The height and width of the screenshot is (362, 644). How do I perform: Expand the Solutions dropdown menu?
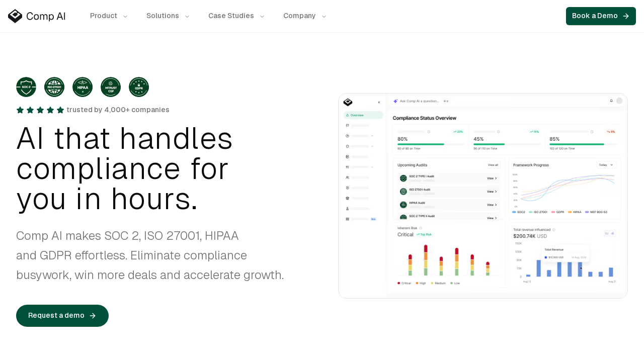coord(168,16)
